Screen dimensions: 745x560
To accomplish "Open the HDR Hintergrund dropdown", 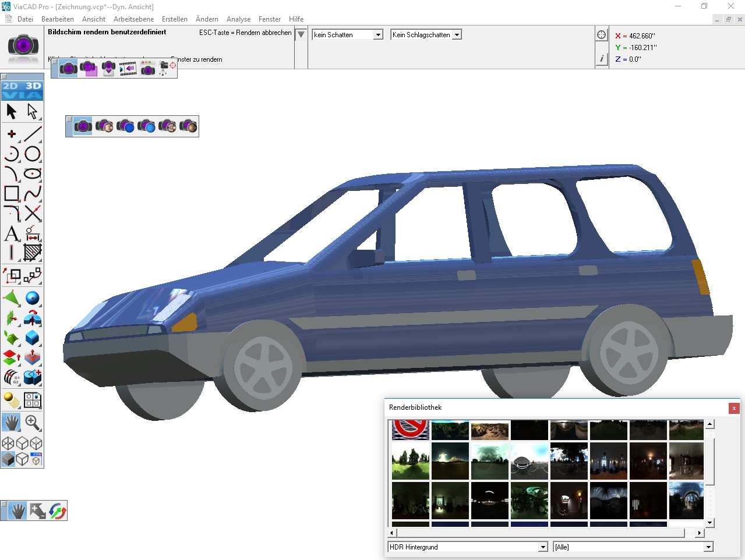I will click(x=542, y=547).
